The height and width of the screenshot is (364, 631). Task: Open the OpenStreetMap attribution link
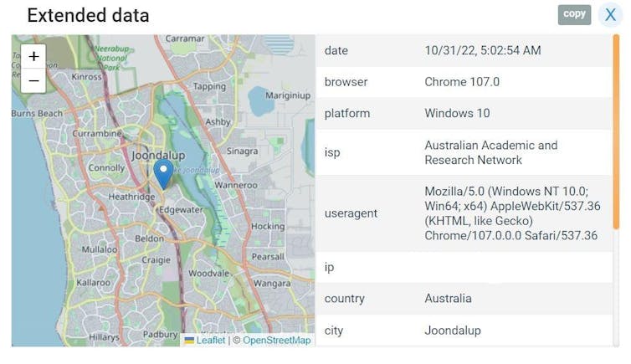(x=276, y=341)
